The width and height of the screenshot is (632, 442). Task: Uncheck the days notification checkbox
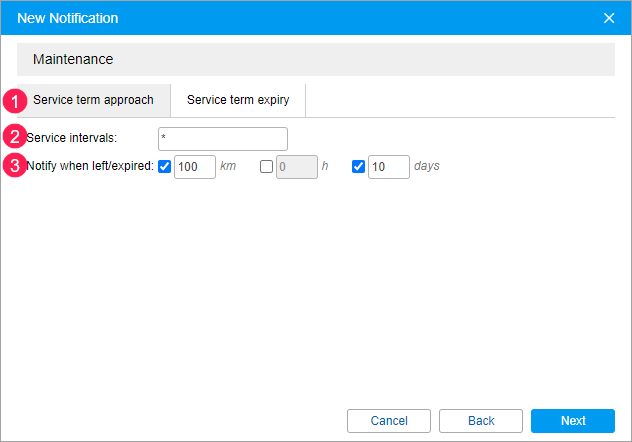(x=358, y=167)
